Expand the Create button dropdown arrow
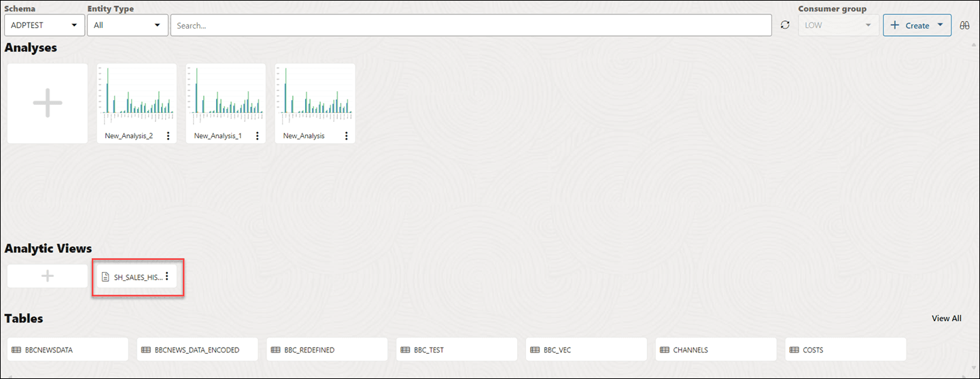Image resolution: width=980 pixels, height=379 pixels. pyautogui.click(x=940, y=25)
